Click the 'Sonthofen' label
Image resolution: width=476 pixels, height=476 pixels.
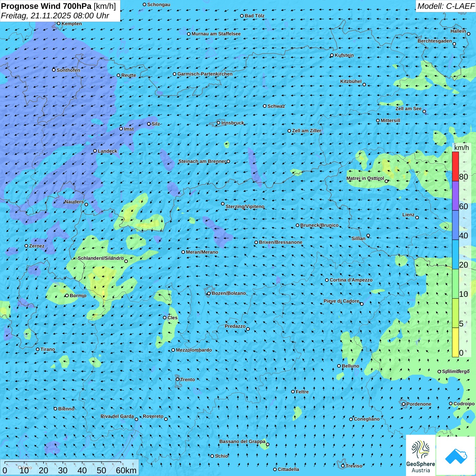(68, 70)
